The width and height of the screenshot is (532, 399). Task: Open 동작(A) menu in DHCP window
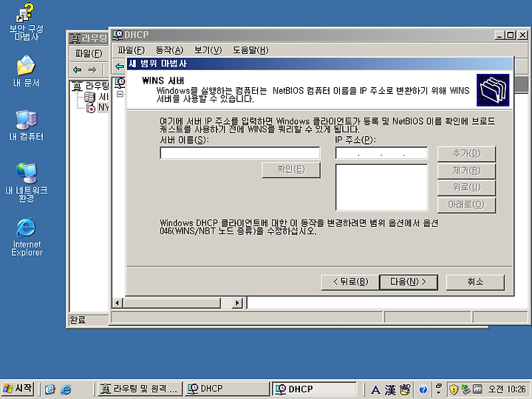coord(169,50)
